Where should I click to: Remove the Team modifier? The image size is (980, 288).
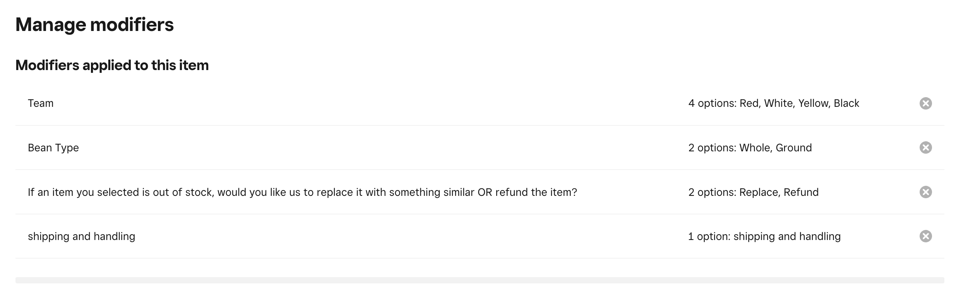tap(925, 103)
